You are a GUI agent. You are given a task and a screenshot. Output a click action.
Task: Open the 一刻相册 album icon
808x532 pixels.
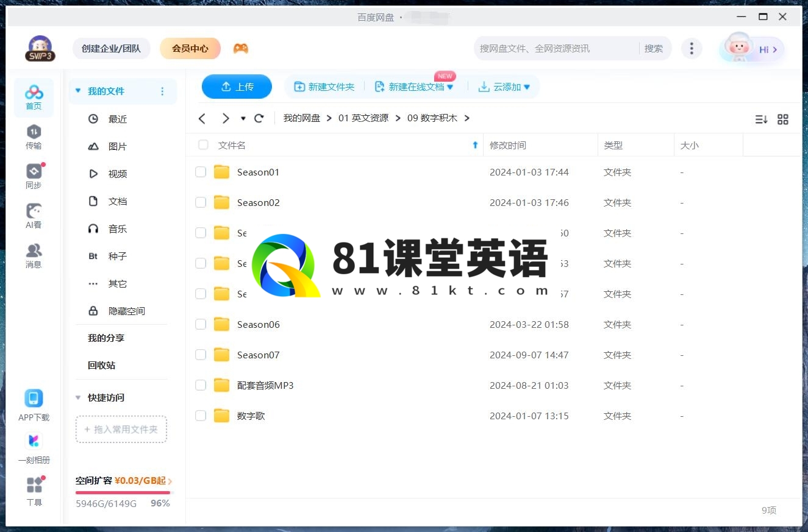tap(34, 441)
